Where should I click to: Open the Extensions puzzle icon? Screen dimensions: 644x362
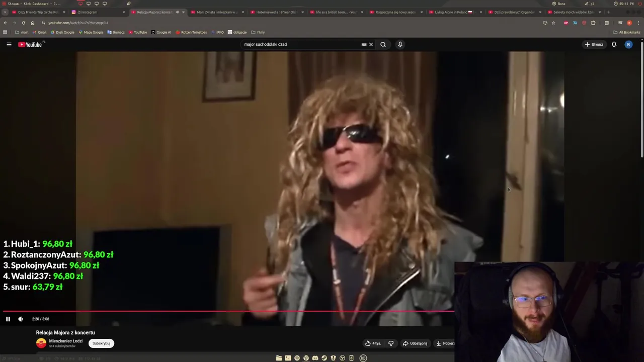coord(593,23)
